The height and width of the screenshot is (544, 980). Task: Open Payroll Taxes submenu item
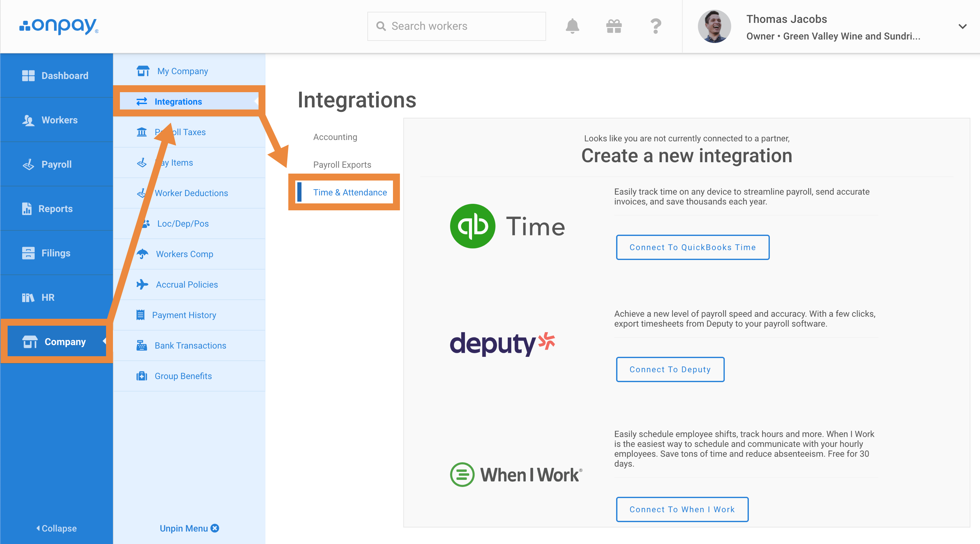[x=189, y=132]
